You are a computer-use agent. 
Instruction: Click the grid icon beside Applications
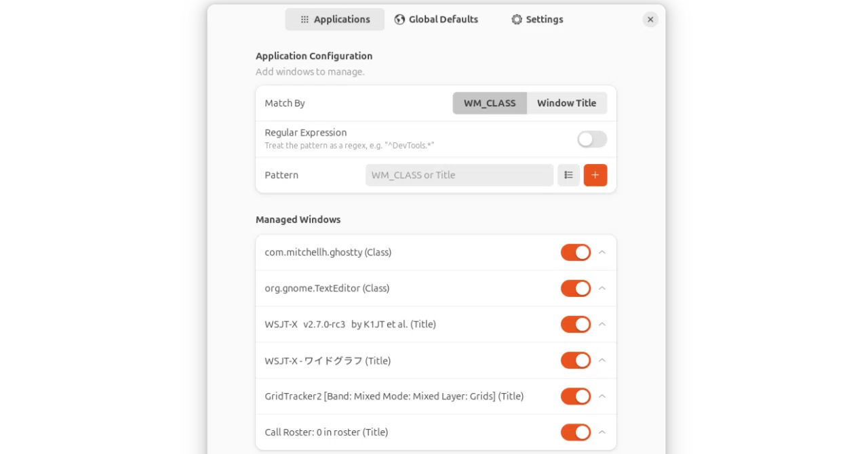point(304,20)
